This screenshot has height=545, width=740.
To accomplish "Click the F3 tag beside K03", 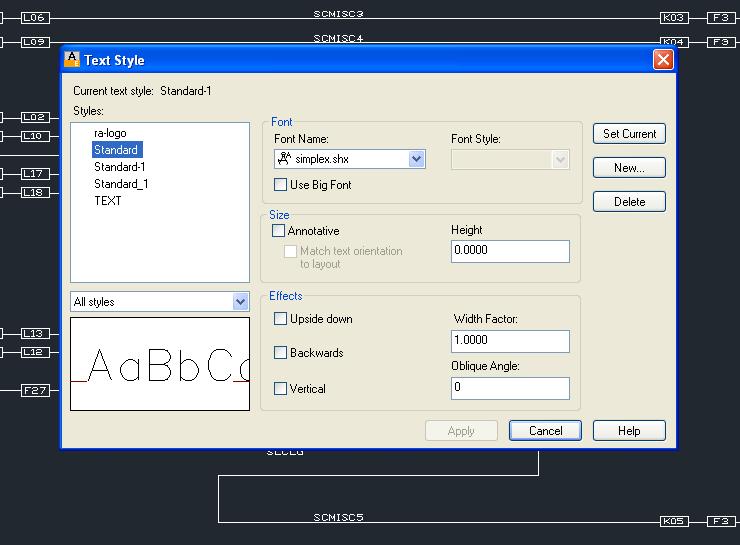I will tap(721, 18).
